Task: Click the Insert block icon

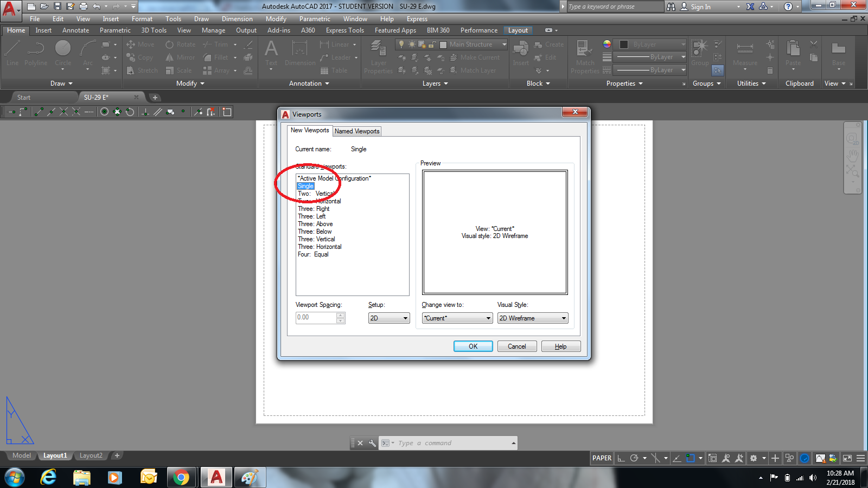Action: point(521,53)
